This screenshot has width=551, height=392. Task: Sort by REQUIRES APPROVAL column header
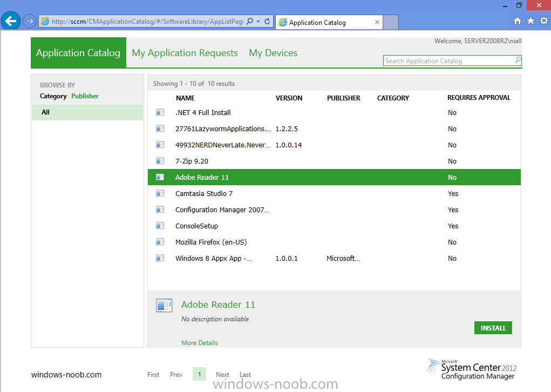(x=479, y=98)
